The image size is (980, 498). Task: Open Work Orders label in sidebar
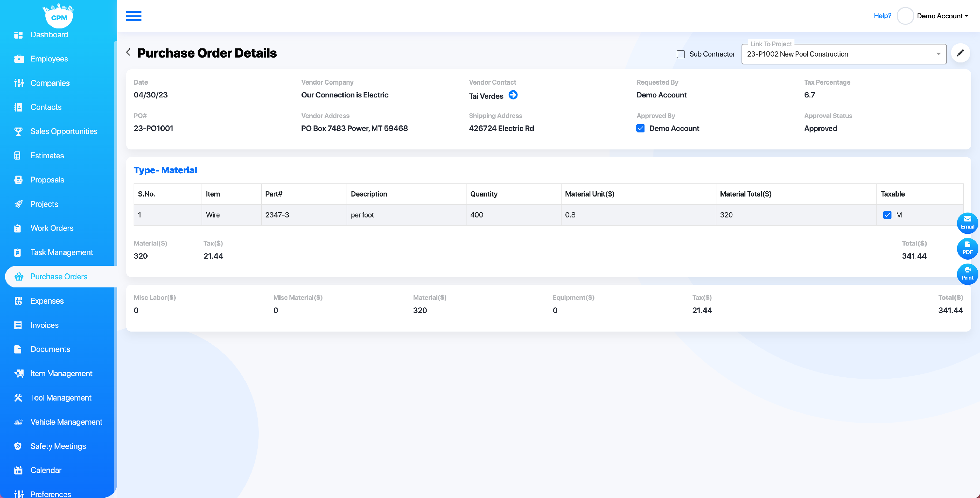coord(52,228)
